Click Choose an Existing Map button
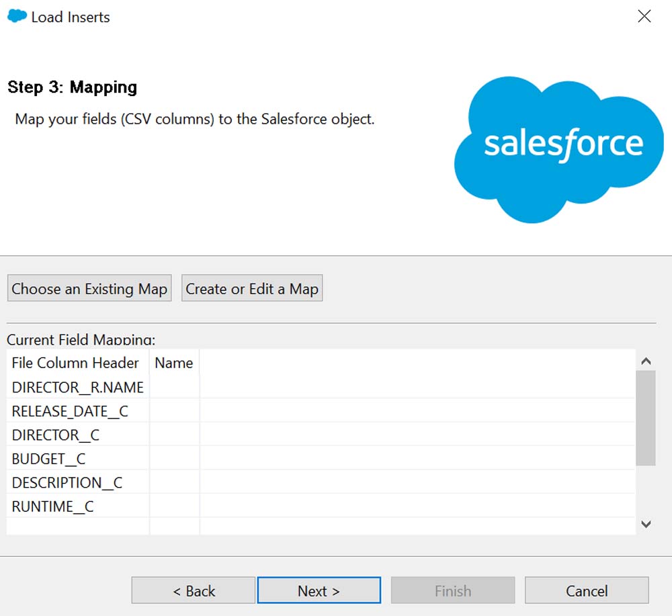672x616 pixels. [89, 289]
